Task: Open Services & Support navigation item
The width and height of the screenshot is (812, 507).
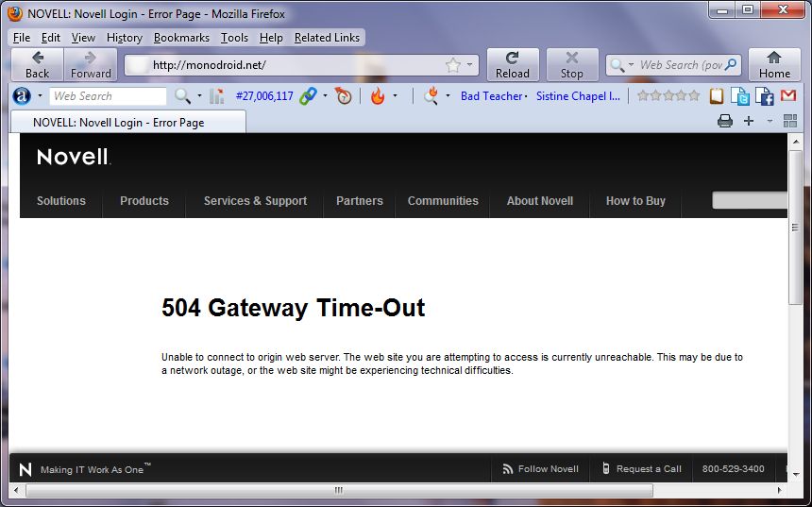Action: tap(255, 201)
